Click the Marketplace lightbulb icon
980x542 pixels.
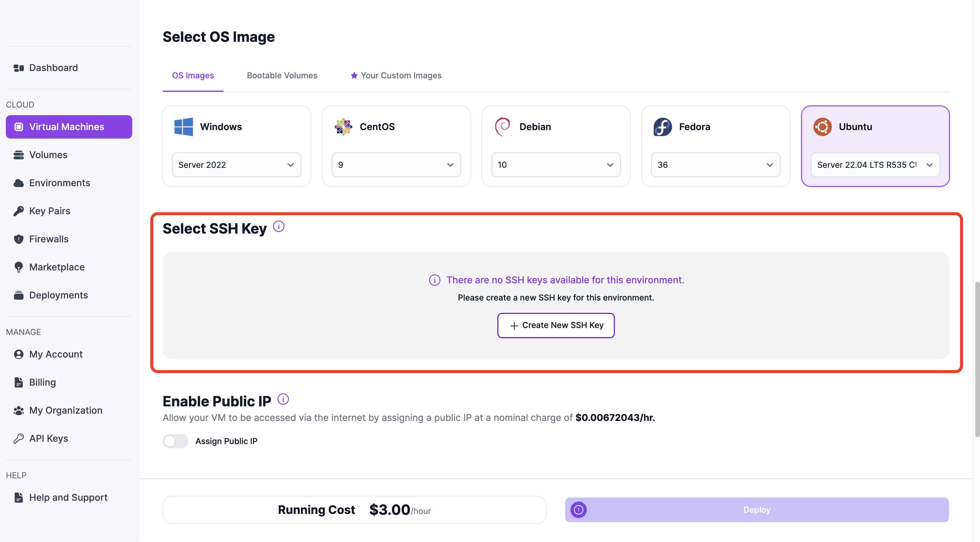click(x=18, y=267)
